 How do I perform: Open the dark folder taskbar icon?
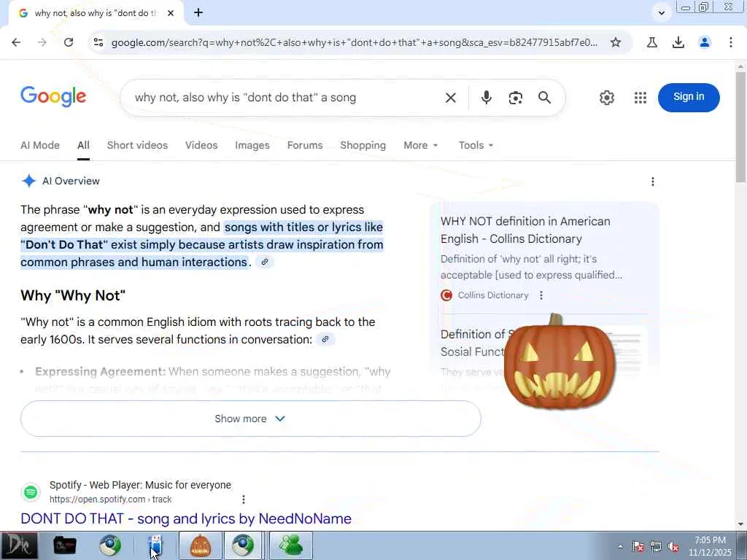coord(64,545)
